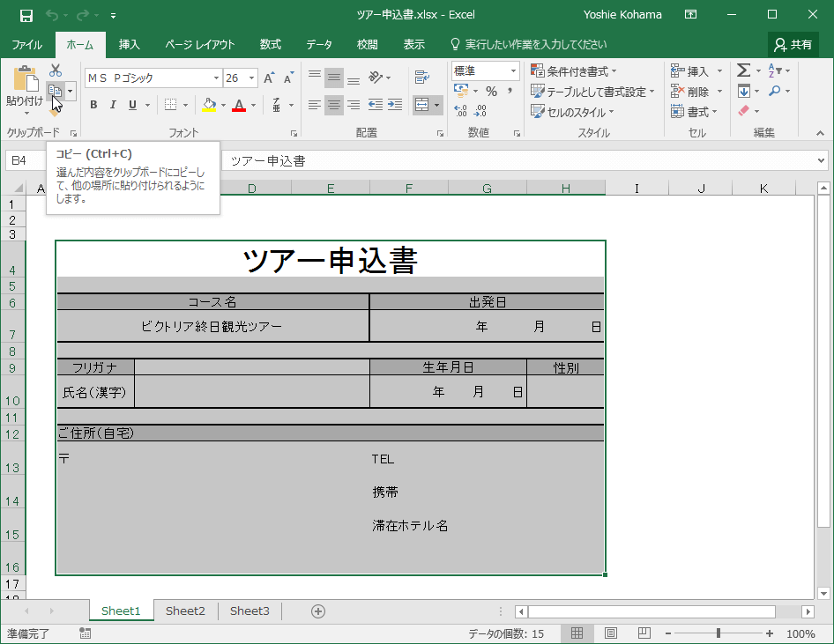The width and height of the screenshot is (834, 644).
Task: Click the 削除 delete cells button
Action: tap(696, 92)
